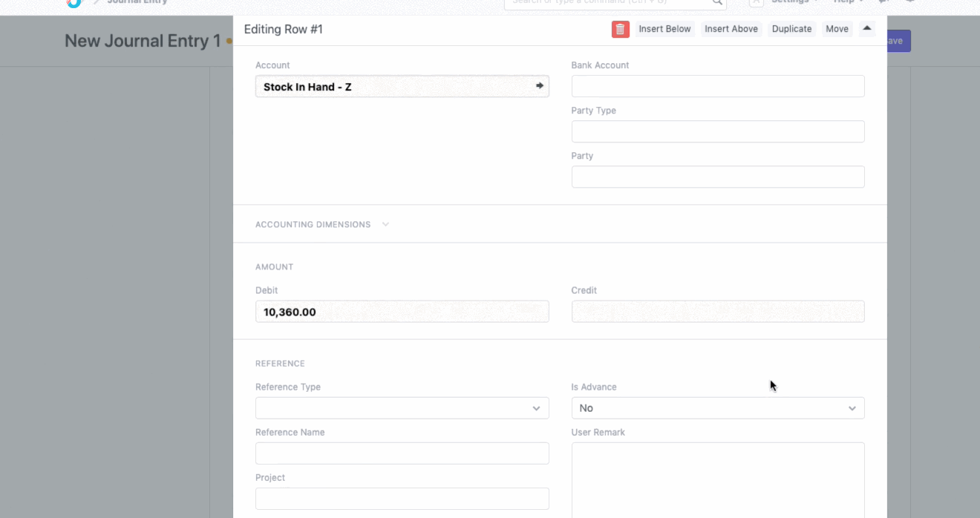The image size is (980, 518).
Task: Focus the Reference Name field
Action: [x=402, y=453]
